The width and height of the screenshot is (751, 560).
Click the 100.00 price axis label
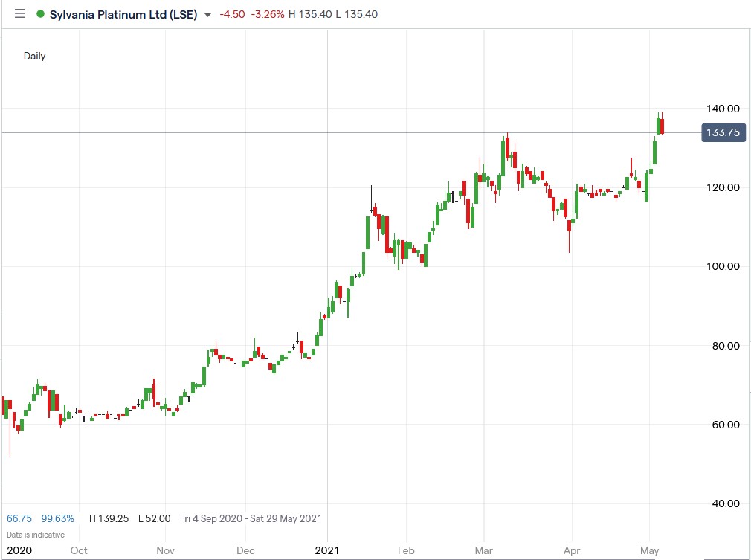(x=723, y=266)
